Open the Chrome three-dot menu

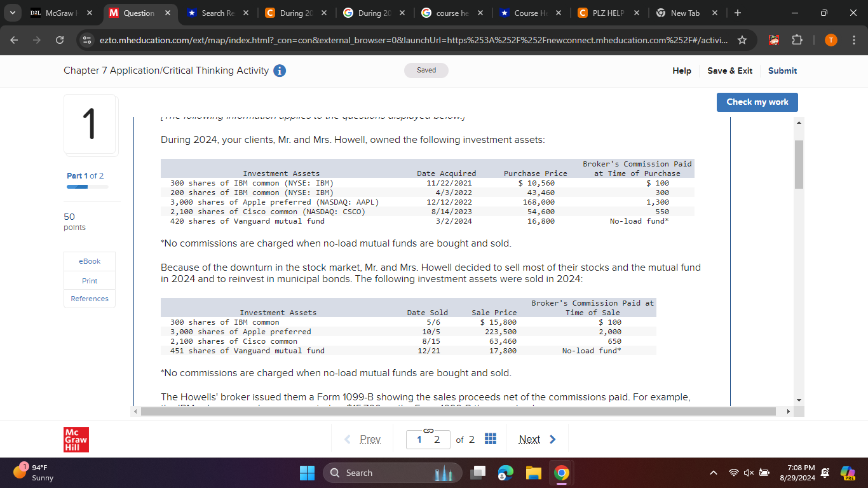point(855,39)
